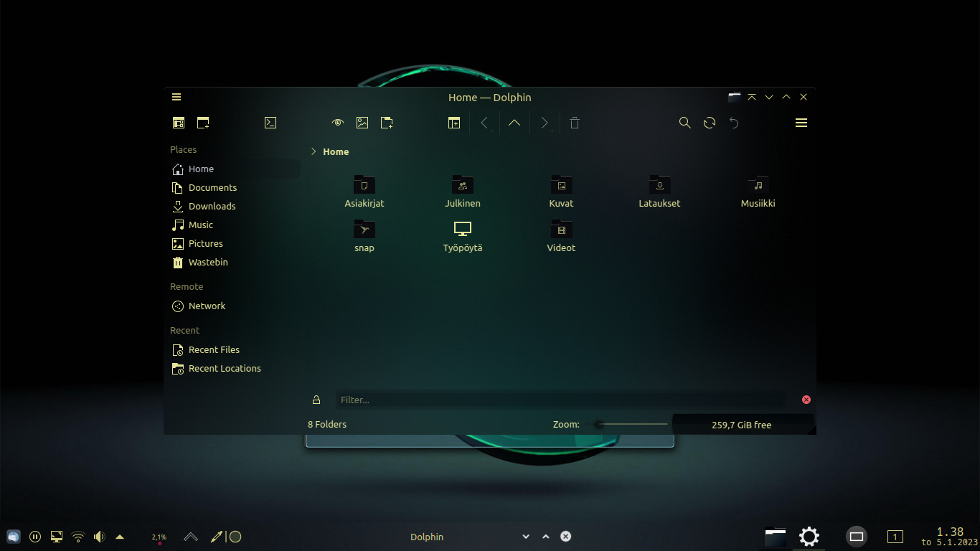Screen dimensions: 980x551
Task: Create new folder using toolbar icon
Action: [387, 123]
